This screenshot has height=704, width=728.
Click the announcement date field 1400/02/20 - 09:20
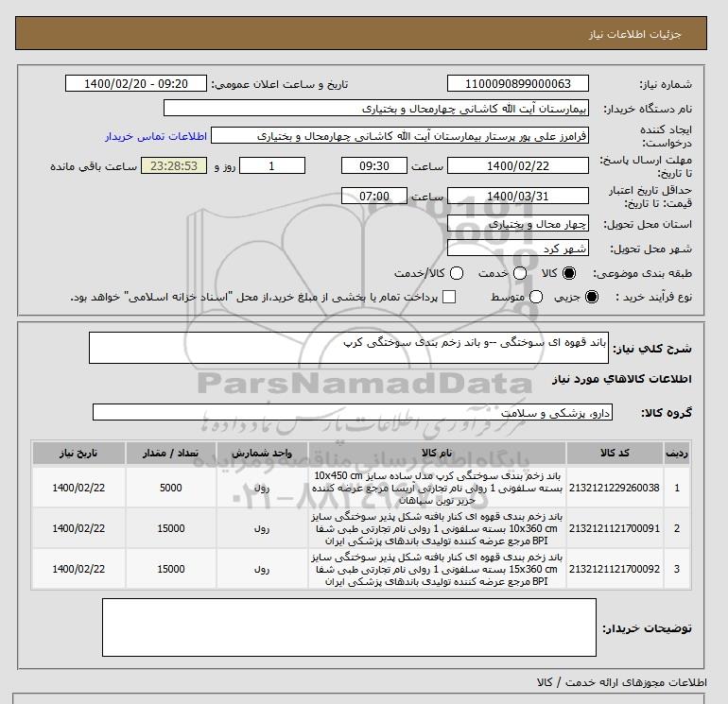(136, 83)
